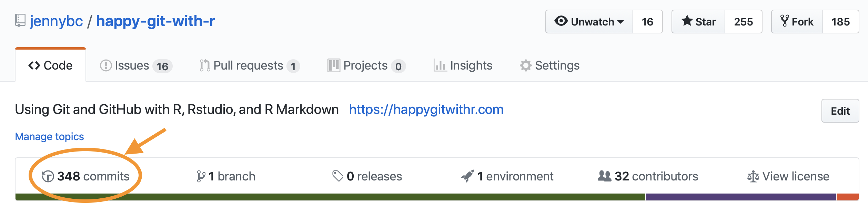
Task: Click the commits history clock icon
Action: pos(48,176)
